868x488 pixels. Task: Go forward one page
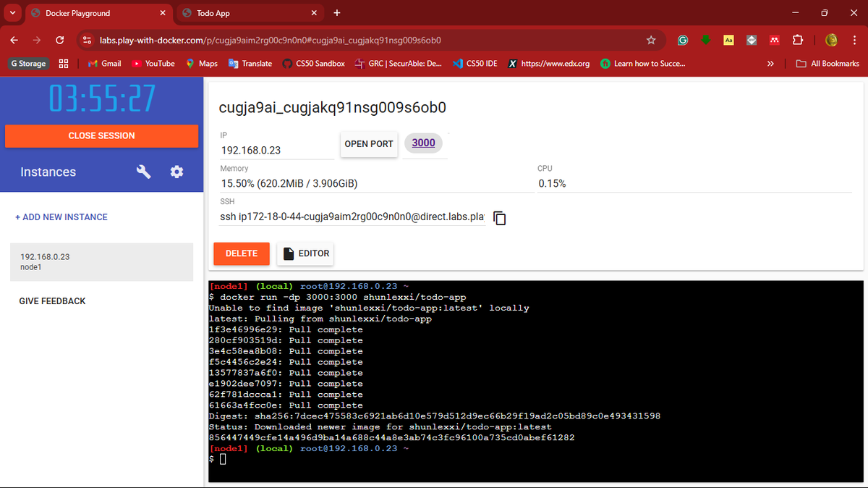pyautogui.click(x=37, y=40)
